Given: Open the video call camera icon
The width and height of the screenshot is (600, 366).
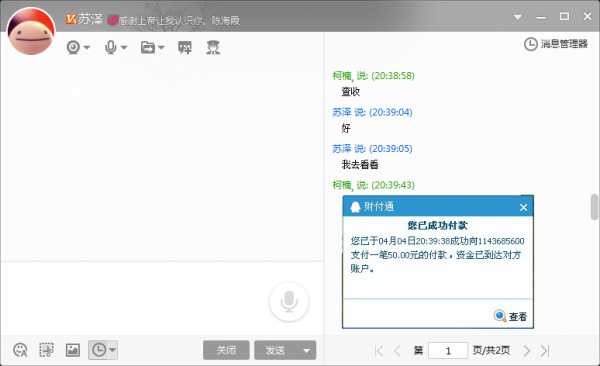Looking at the screenshot, I should [73, 48].
